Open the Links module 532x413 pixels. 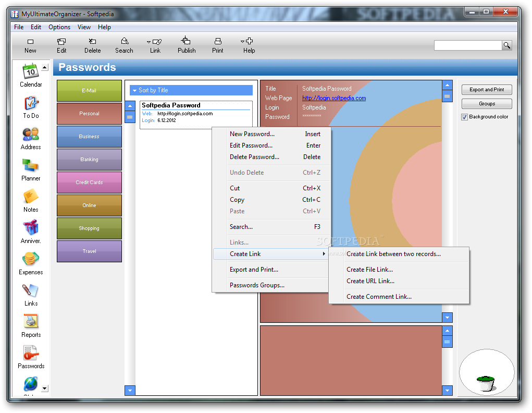[x=31, y=295]
